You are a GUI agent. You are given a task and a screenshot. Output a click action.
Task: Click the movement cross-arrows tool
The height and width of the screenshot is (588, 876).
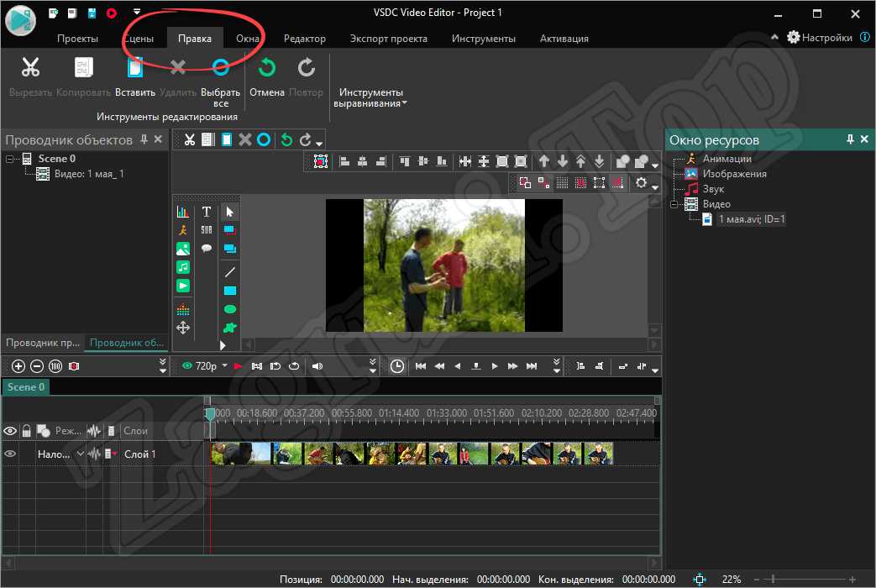point(183,328)
